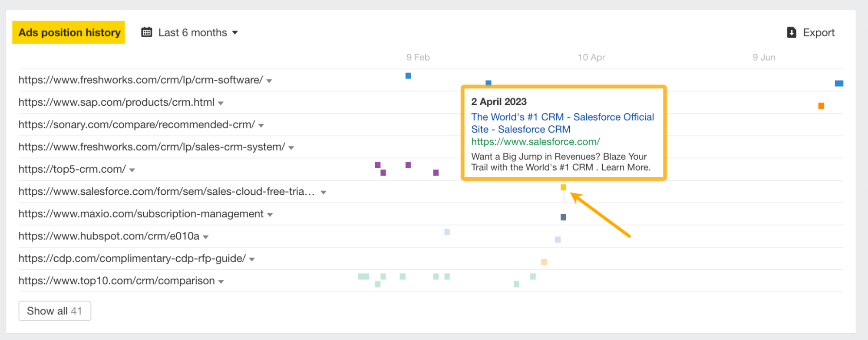Click the calendar icon beside Last 6 months

(146, 32)
